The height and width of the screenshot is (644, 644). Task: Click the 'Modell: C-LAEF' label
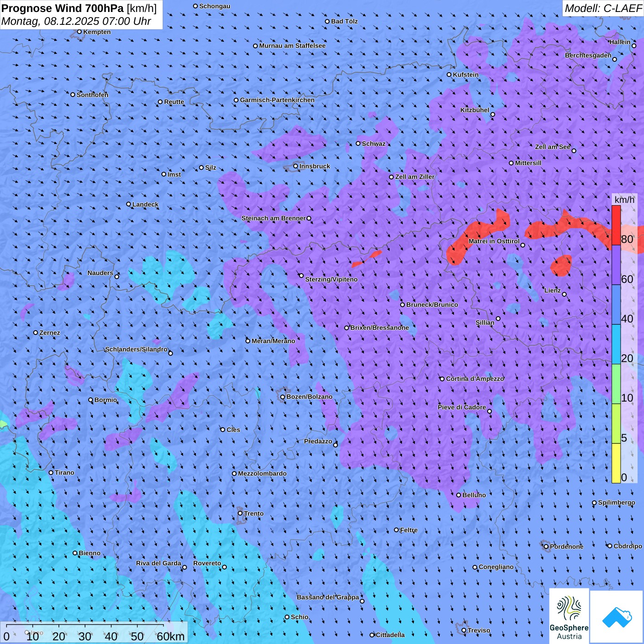[603, 8]
